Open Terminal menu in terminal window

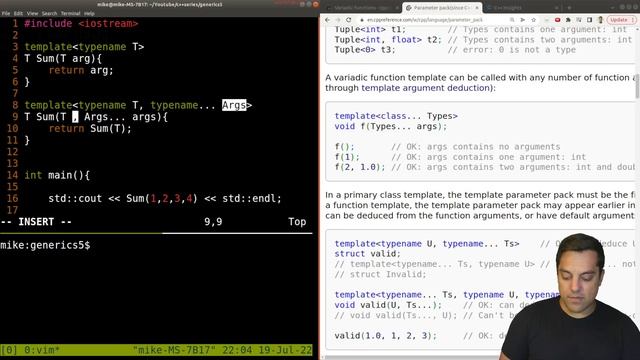pos(71,13)
